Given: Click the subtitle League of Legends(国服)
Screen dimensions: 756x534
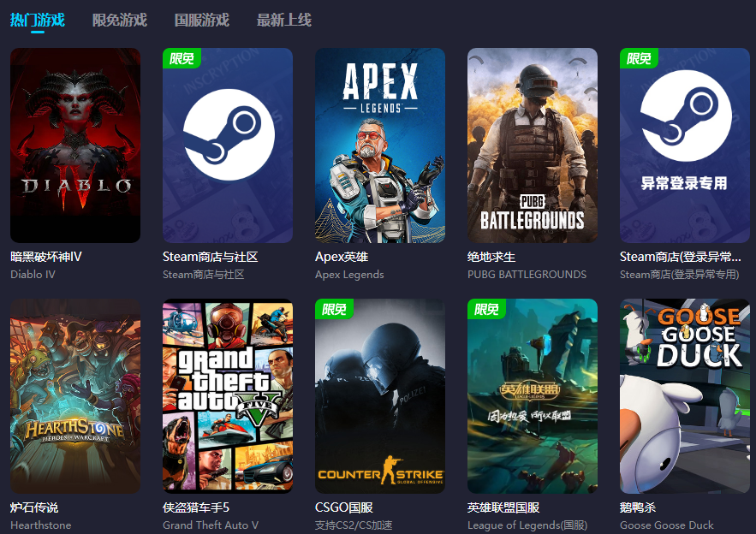Looking at the screenshot, I should pos(527,525).
